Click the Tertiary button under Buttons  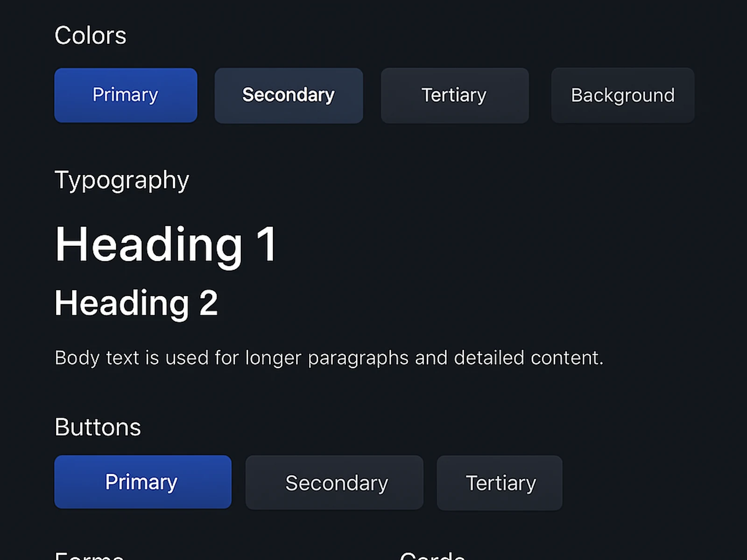click(500, 483)
